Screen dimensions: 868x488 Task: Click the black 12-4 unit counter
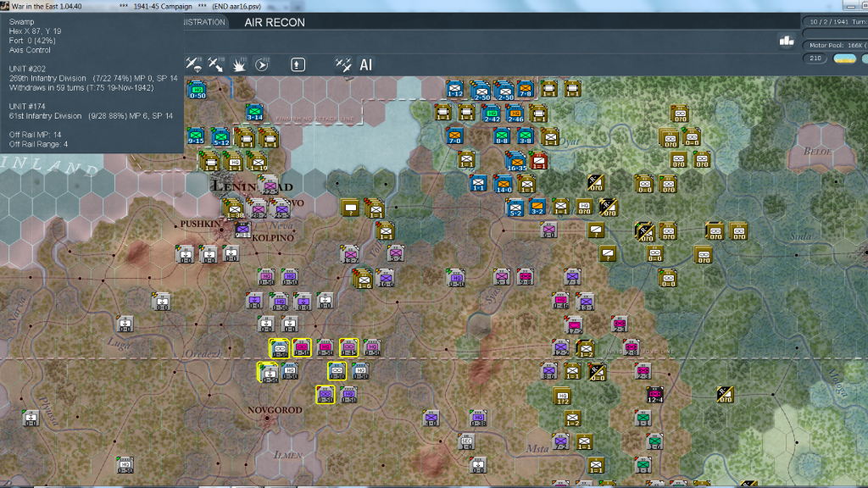pyautogui.click(x=654, y=393)
